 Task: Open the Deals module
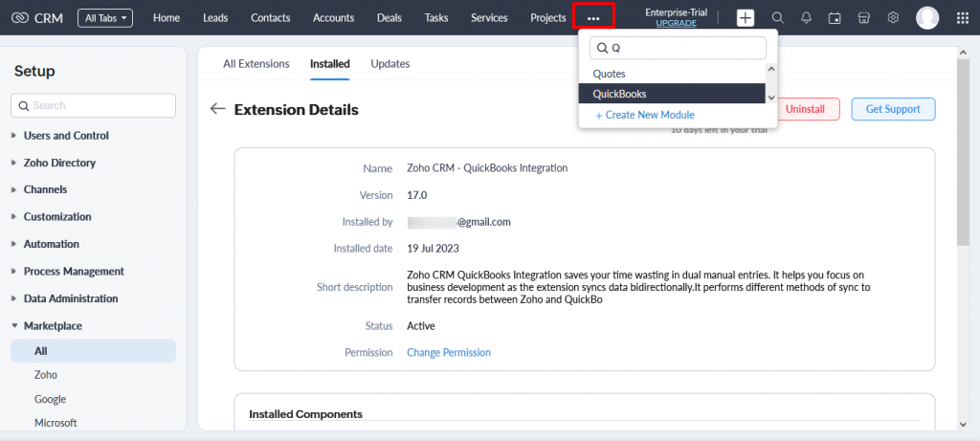(x=390, y=18)
